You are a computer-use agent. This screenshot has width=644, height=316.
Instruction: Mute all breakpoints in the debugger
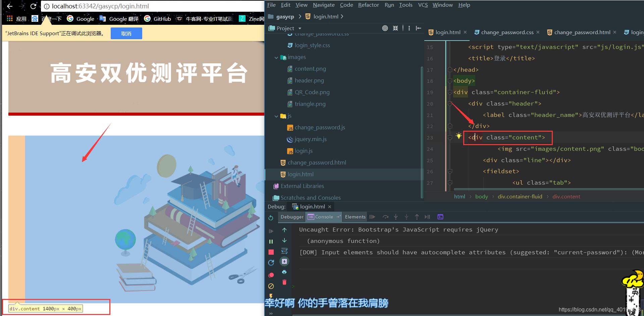pos(271,286)
